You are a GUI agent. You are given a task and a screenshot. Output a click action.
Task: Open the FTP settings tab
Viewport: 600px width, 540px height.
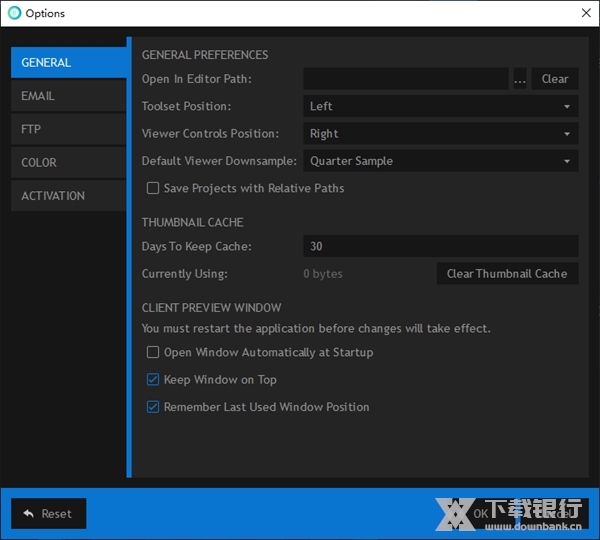[68, 129]
